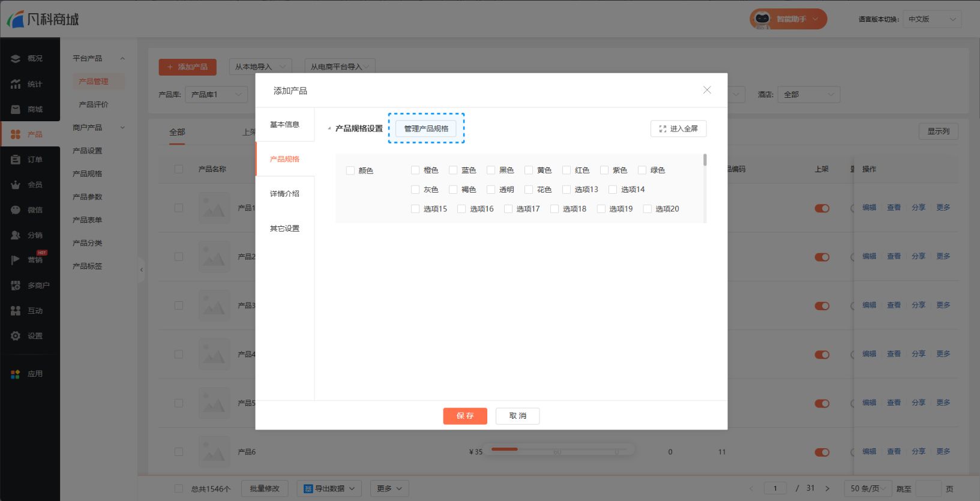Viewport: 980px width, 501px height.
Task: Click 管理产品规格 button
Action: (x=426, y=128)
